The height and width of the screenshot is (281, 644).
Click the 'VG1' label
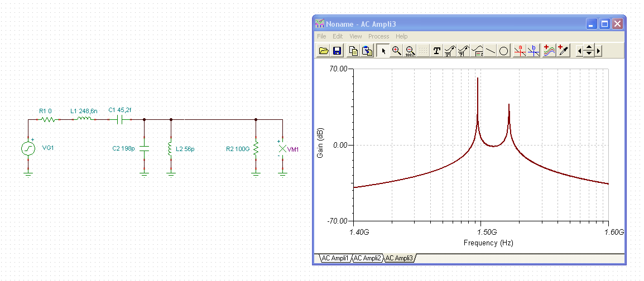48,148
